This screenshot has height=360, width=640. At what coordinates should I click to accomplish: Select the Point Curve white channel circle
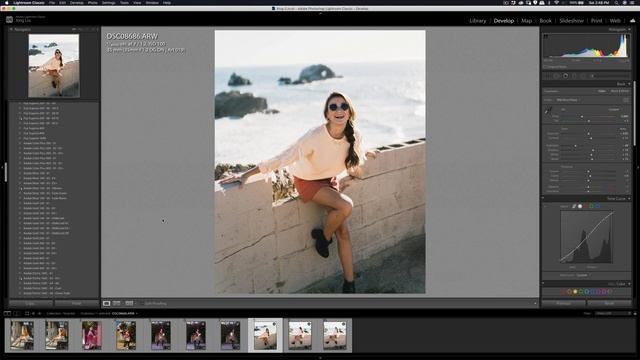point(580,206)
